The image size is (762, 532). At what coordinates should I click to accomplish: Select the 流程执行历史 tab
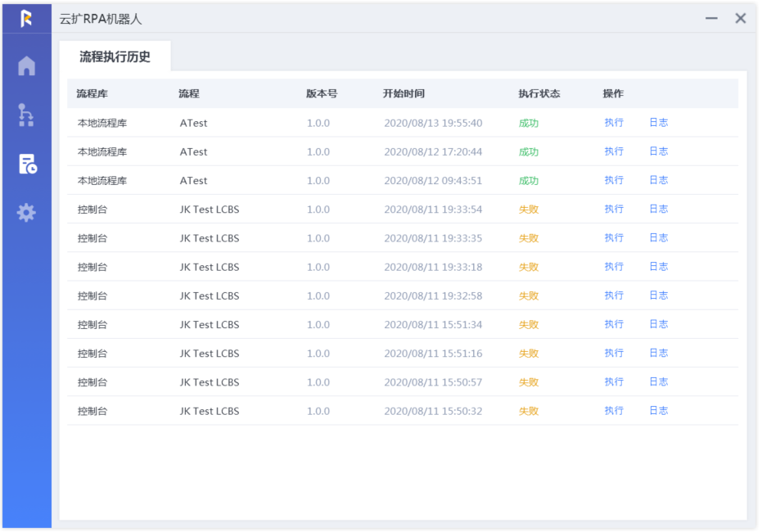(115, 56)
